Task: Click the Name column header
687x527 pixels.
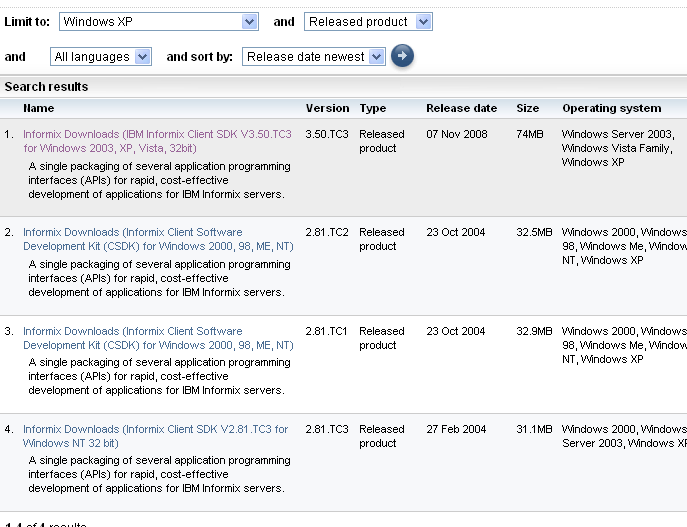Action: 39,108
